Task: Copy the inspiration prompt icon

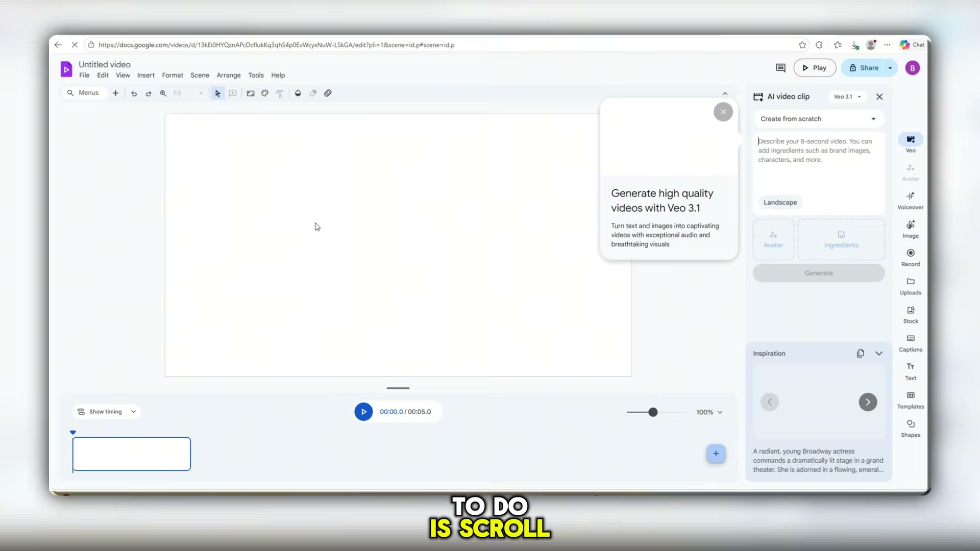Action: tap(861, 353)
